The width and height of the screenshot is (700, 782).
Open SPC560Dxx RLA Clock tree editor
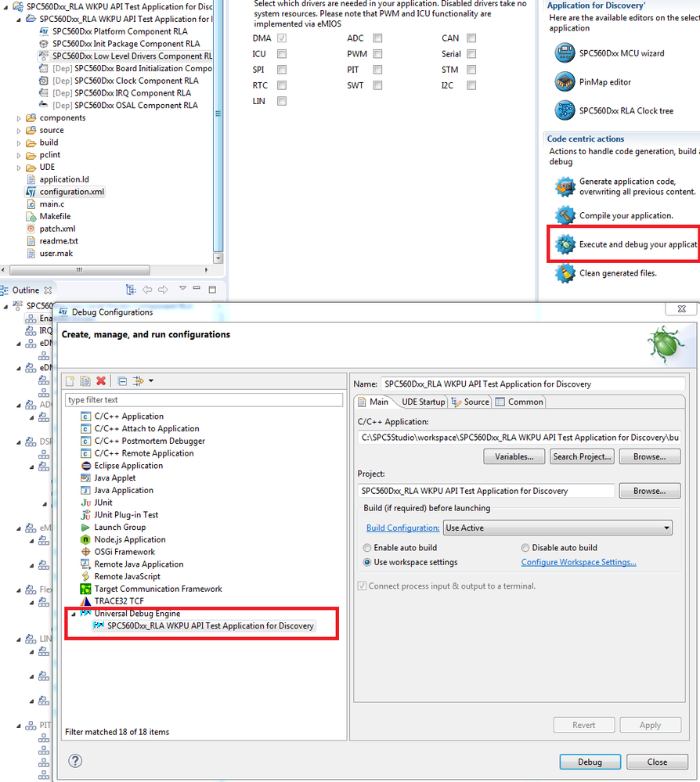614,110
